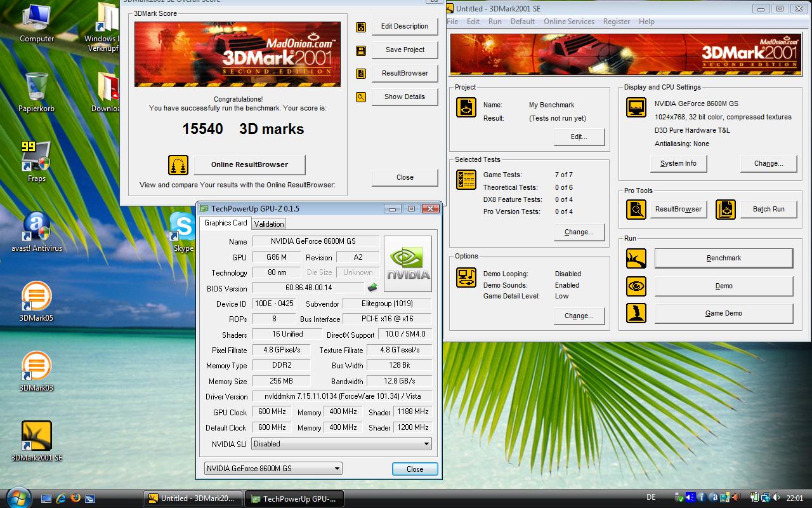Click the Game Demo joystick icon
This screenshot has width=812, height=508.
coord(636,313)
